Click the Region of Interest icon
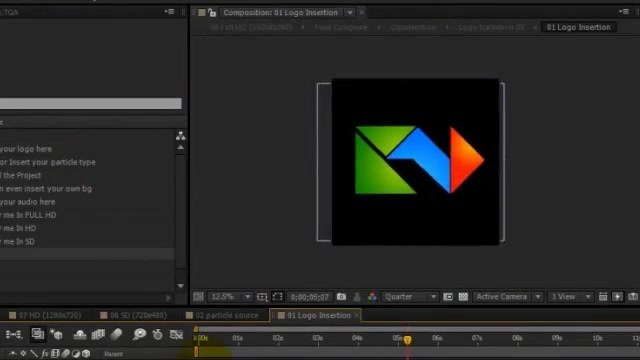The width and height of the screenshot is (640, 360). [x=448, y=297]
